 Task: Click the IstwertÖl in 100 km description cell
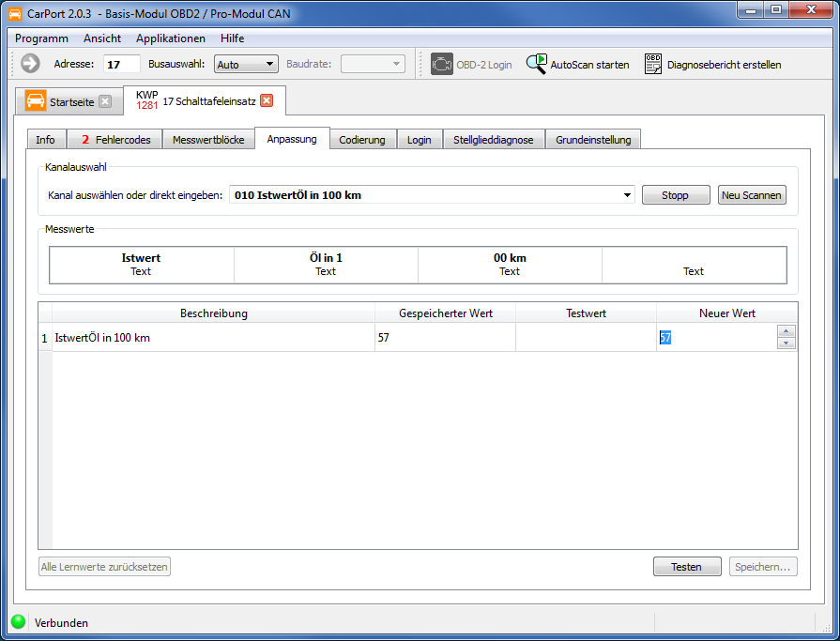(214, 337)
